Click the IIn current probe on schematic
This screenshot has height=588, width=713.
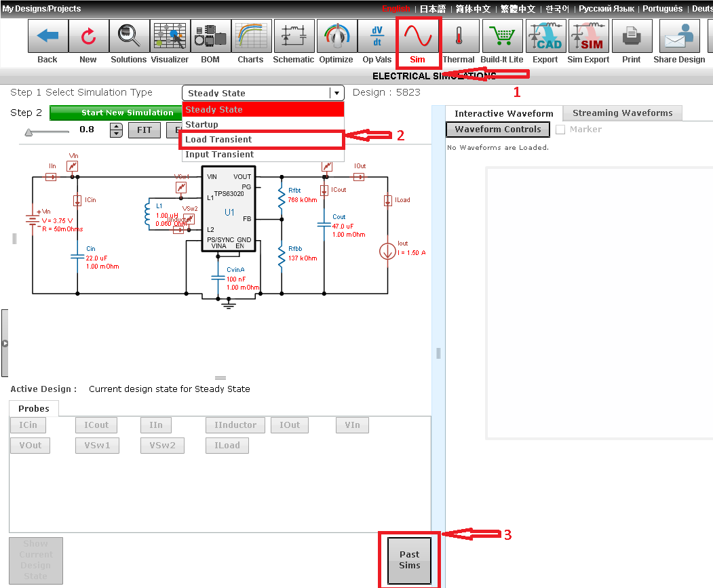pyautogui.click(x=51, y=177)
